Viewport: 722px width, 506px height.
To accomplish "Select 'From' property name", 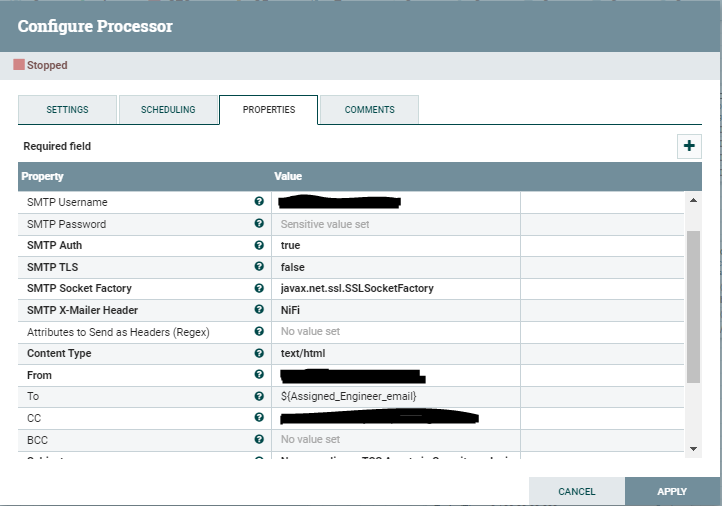I will click(x=39, y=375).
